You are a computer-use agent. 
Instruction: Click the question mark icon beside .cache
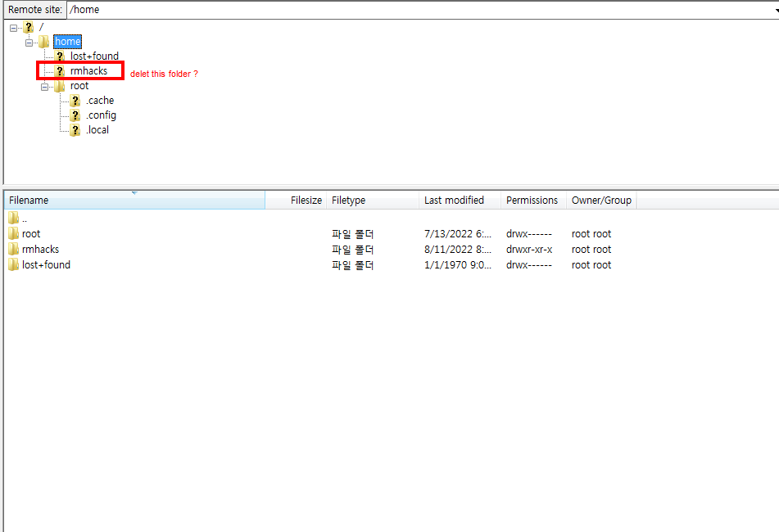[x=75, y=100]
